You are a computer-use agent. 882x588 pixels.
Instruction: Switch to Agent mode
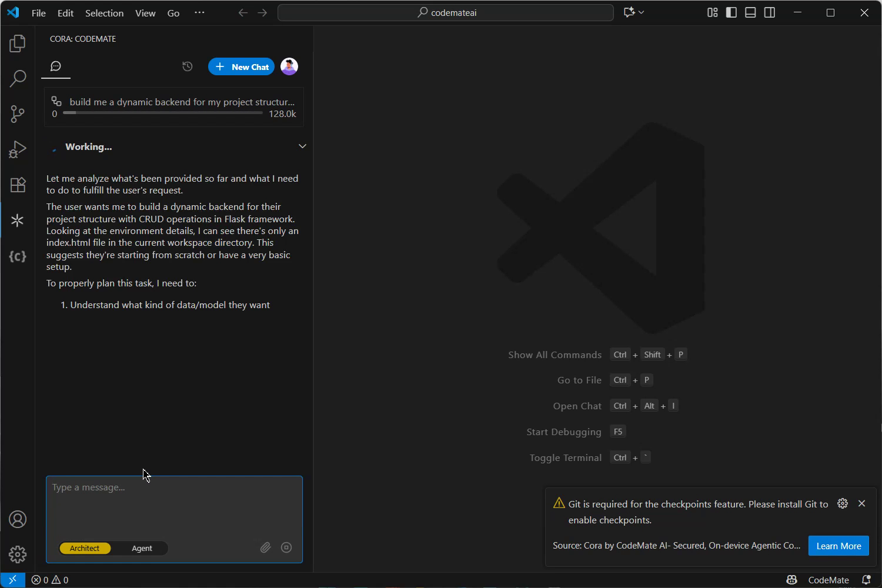pyautogui.click(x=142, y=548)
